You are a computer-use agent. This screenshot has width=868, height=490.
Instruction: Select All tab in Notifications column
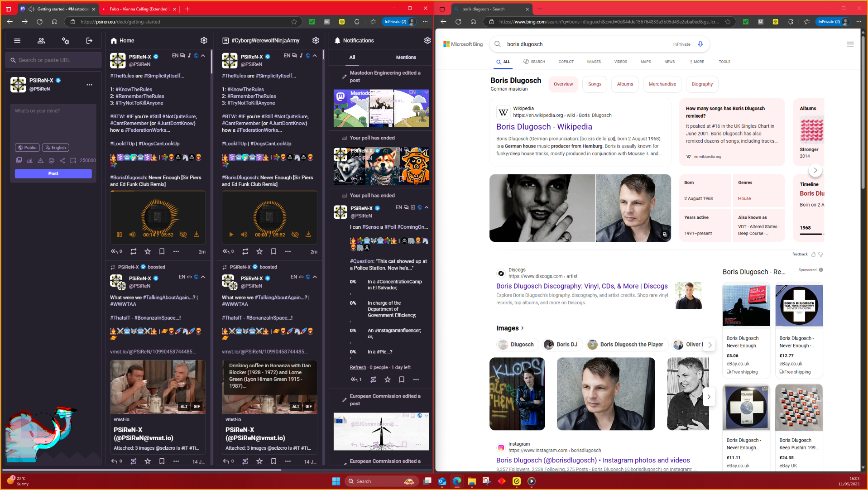[352, 57]
